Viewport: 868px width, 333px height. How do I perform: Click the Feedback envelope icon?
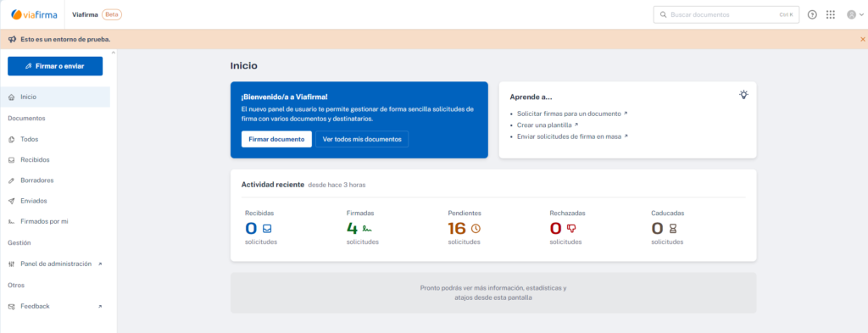(x=12, y=307)
